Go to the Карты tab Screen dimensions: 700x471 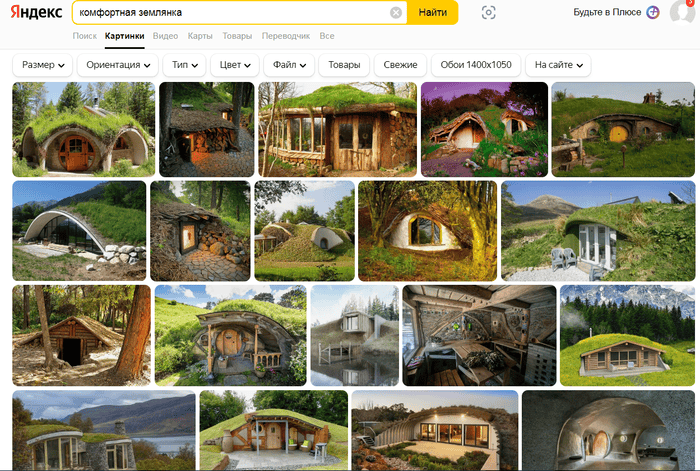[200, 36]
